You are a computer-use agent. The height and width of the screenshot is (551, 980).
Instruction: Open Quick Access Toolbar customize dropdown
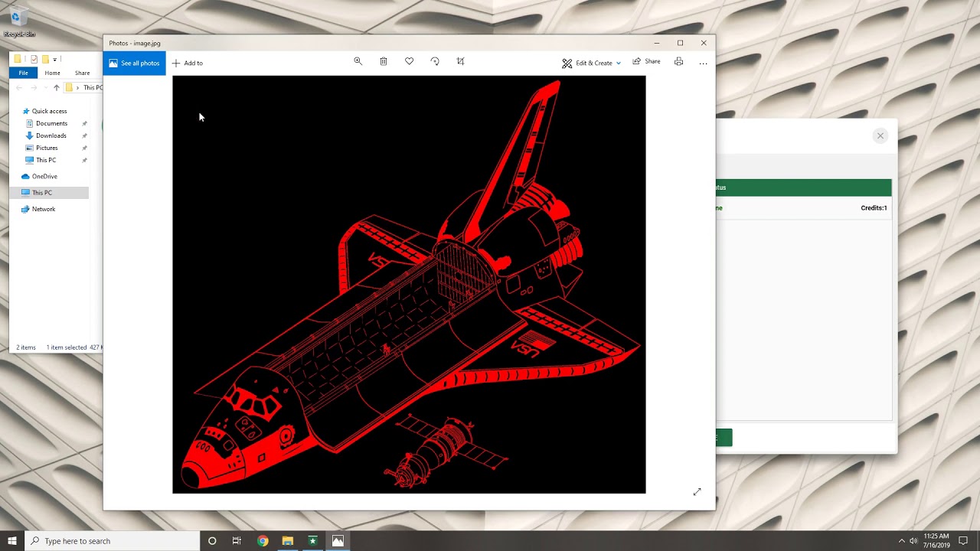[54, 59]
